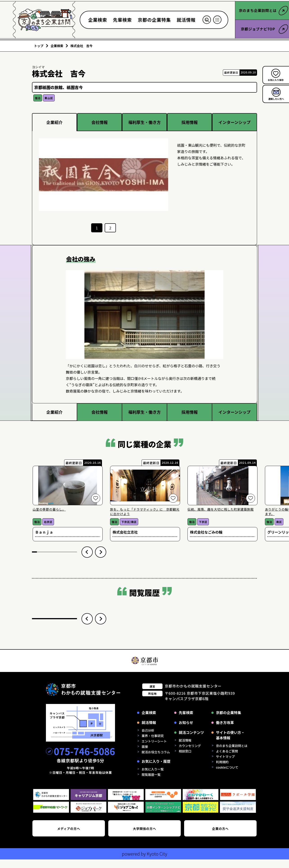Show image slide 2 in gallery
This screenshot has height=868, width=289.
pos(110,228)
